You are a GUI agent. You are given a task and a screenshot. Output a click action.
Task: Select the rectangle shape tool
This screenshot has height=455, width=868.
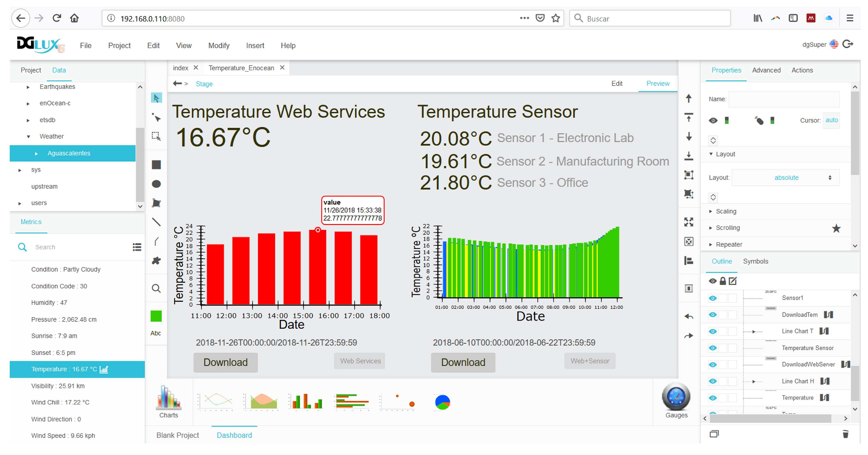156,165
